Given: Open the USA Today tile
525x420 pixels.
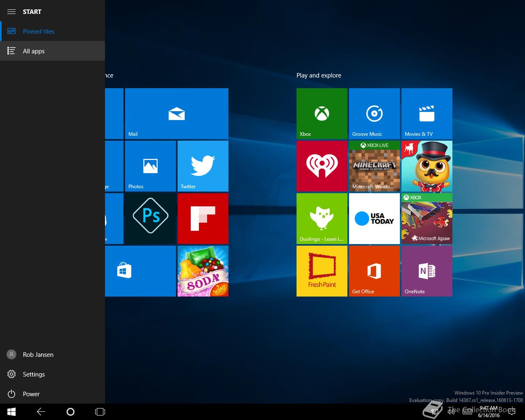Looking at the screenshot, I should click(374, 219).
